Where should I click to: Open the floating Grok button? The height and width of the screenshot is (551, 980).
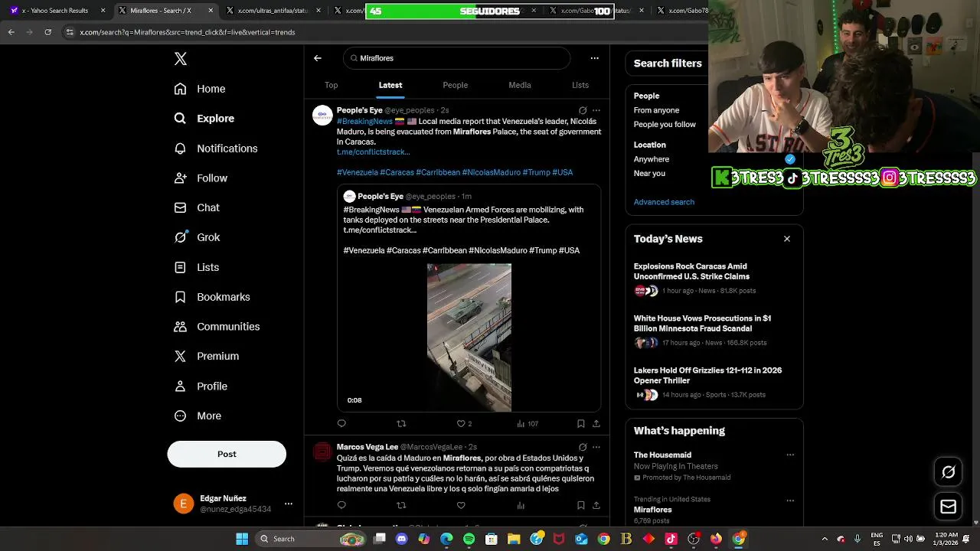click(x=948, y=472)
